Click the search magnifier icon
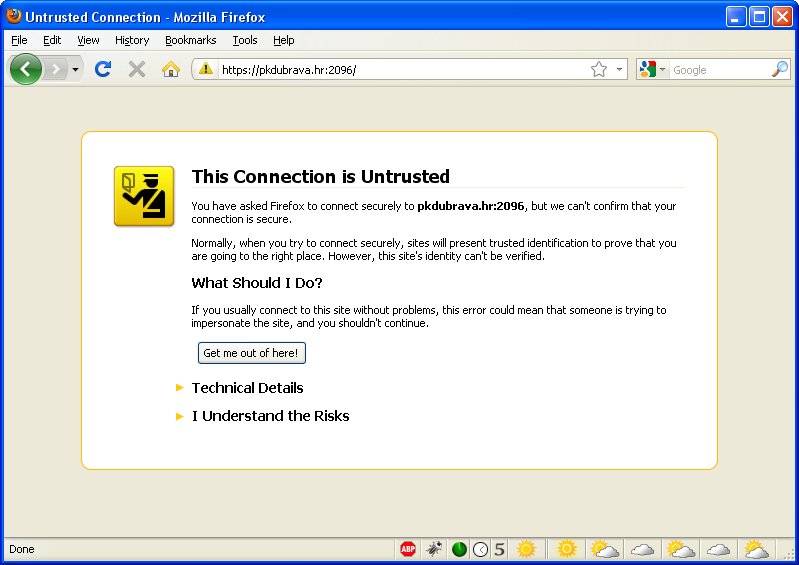The height and width of the screenshot is (565, 799). 780,69
